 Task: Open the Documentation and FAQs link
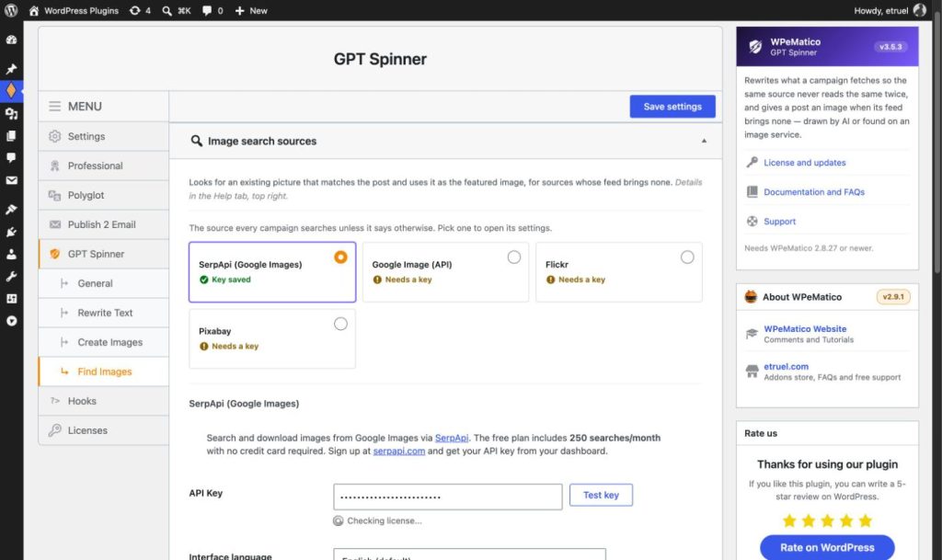click(814, 191)
